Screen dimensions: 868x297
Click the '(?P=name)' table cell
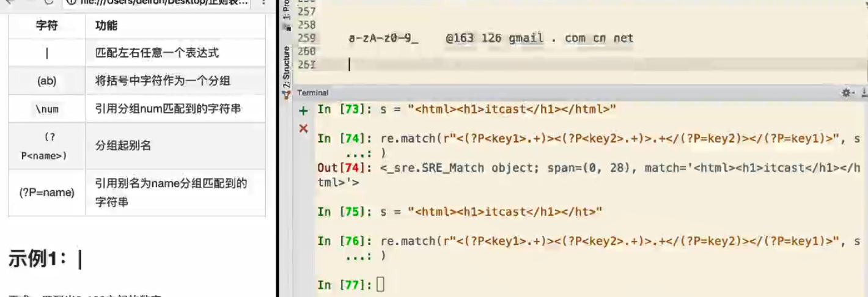click(x=47, y=193)
